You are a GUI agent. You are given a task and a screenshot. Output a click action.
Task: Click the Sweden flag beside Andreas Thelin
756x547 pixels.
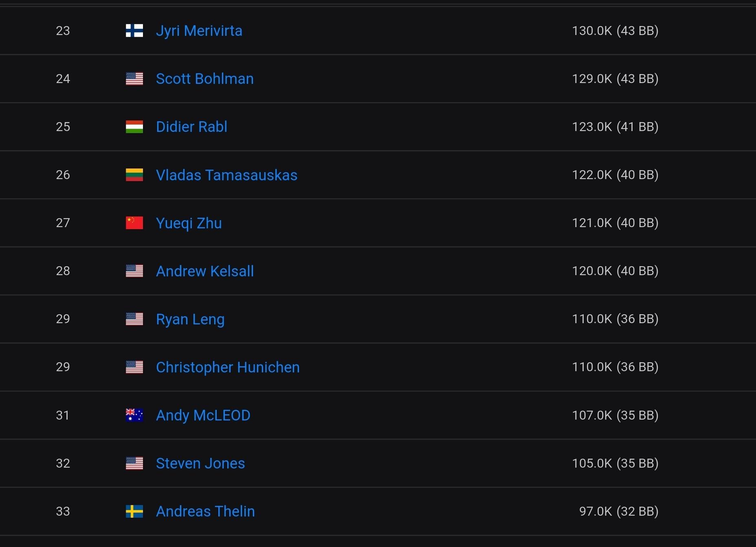(134, 511)
